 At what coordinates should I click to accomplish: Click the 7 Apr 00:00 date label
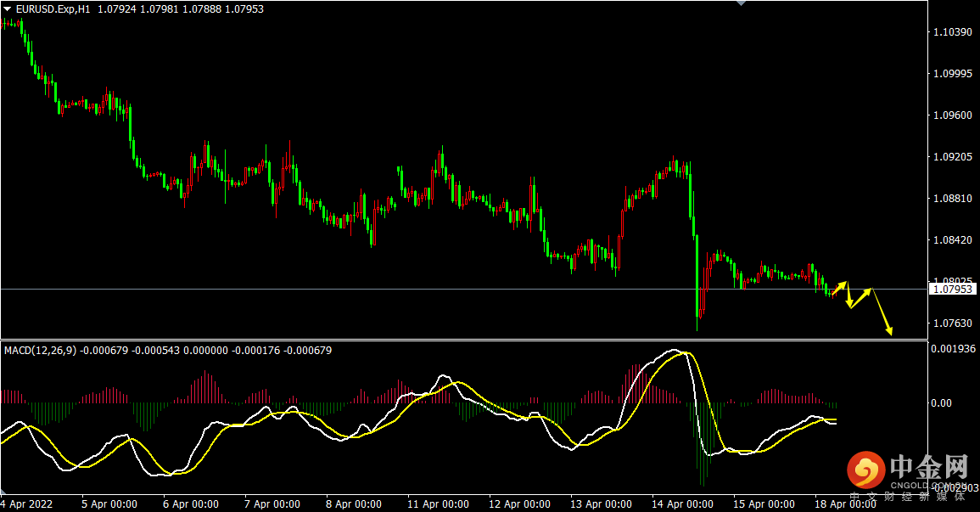(272, 504)
